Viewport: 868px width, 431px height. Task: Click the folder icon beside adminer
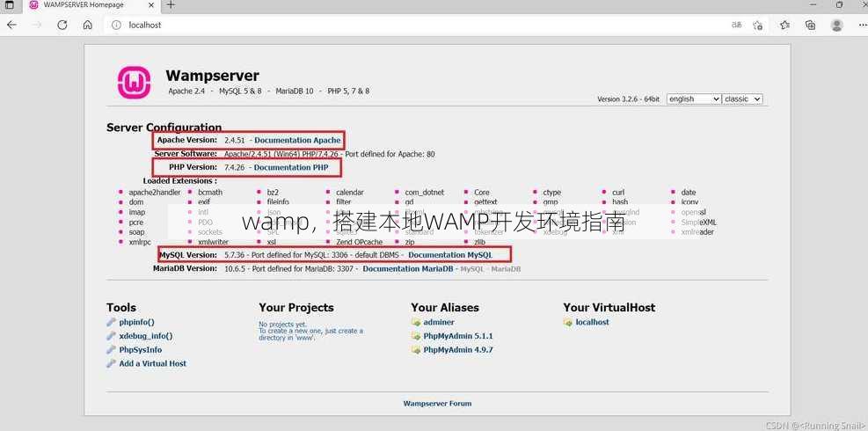point(416,322)
